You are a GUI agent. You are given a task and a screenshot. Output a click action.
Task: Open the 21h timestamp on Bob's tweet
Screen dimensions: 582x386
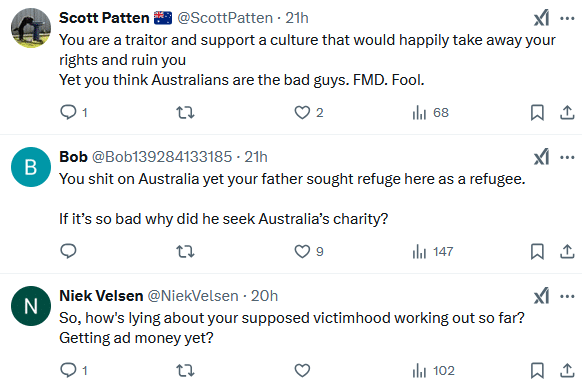tap(256, 157)
